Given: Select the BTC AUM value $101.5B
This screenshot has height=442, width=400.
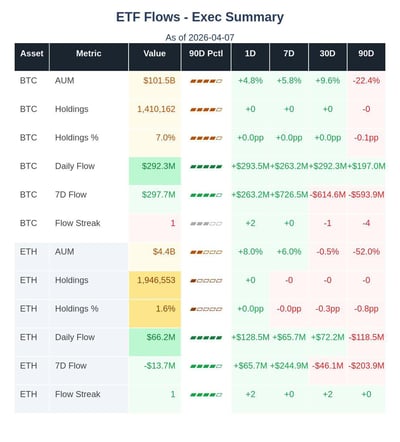Looking at the screenshot, I should tap(159, 81).
